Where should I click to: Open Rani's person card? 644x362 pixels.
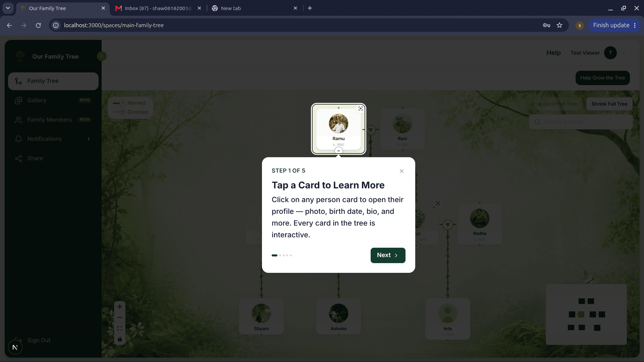click(402, 129)
